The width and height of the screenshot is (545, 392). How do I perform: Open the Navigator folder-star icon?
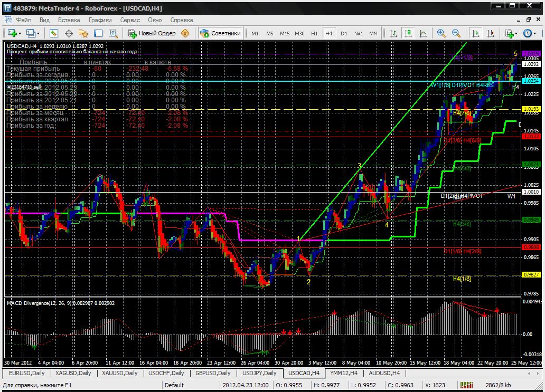click(x=83, y=33)
